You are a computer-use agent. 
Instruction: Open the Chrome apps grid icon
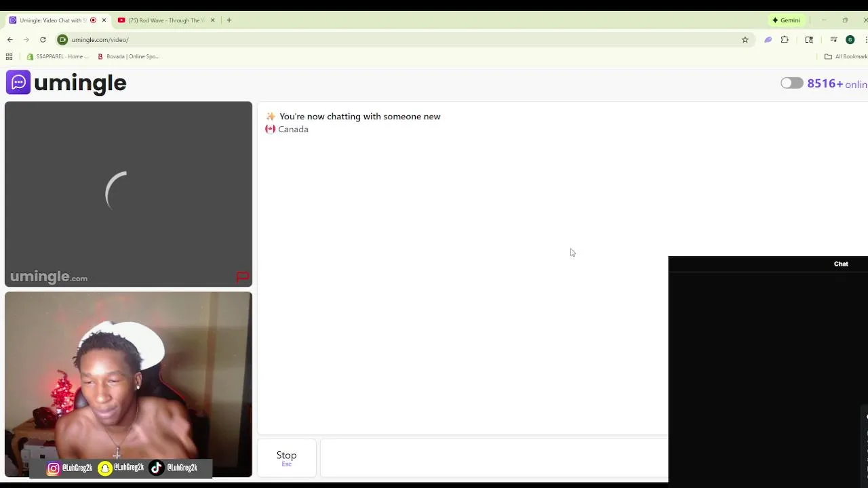[x=9, y=56]
